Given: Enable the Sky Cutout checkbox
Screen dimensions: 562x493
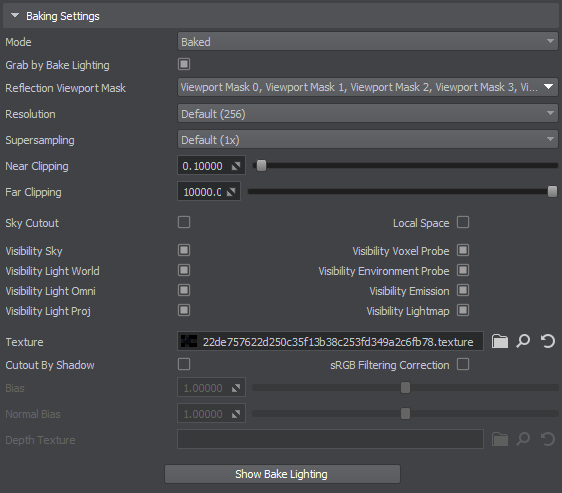Looking at the screenshot, I should pyautogui.click(x=184, y=222).
